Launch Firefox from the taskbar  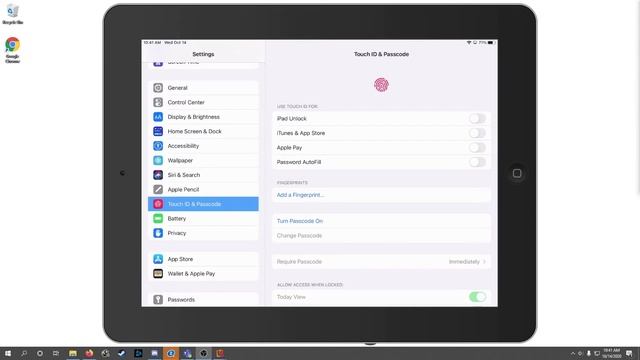[x=89, y=353]
